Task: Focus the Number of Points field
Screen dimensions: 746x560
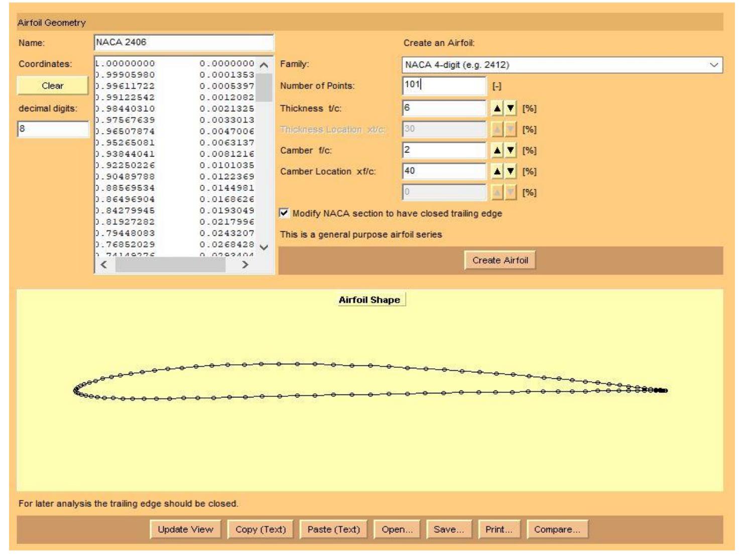Action: 444,85
